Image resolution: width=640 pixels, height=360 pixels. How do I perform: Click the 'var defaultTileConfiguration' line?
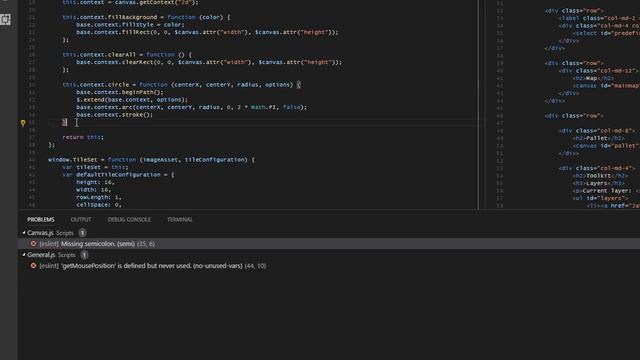[118, 175]
